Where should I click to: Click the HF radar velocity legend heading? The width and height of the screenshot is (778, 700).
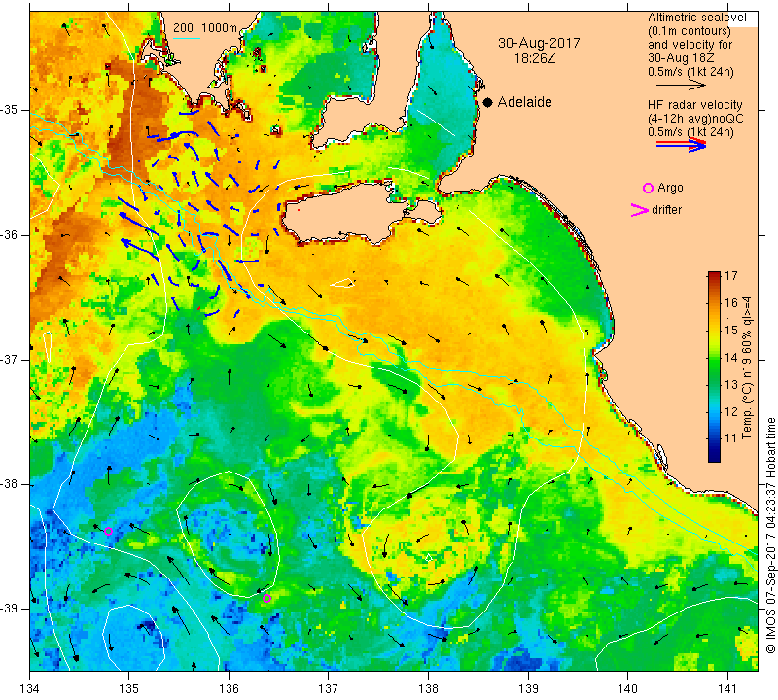[x=694, y=105]
